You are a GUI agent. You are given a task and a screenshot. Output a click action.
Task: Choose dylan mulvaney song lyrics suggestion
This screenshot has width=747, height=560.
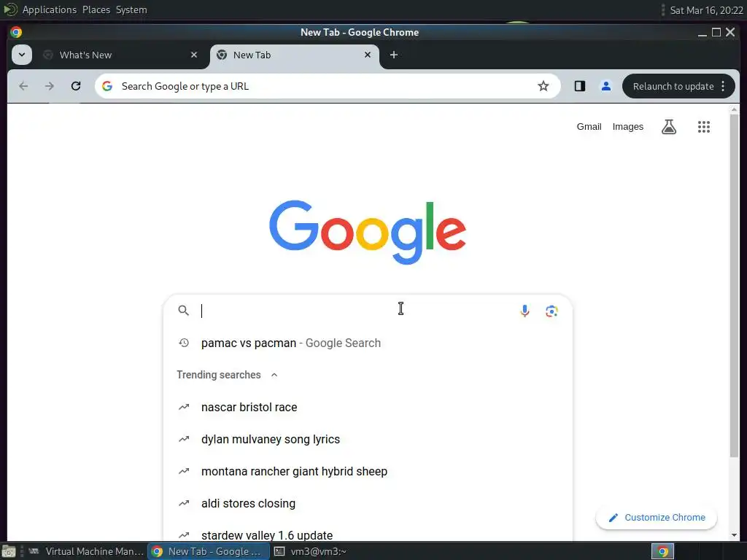coord(368,439)
